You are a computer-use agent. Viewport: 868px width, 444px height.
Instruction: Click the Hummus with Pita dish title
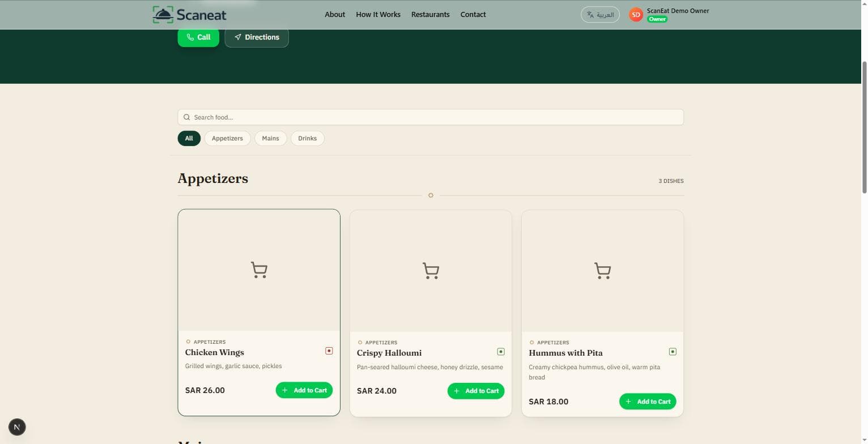click(565, 353)
